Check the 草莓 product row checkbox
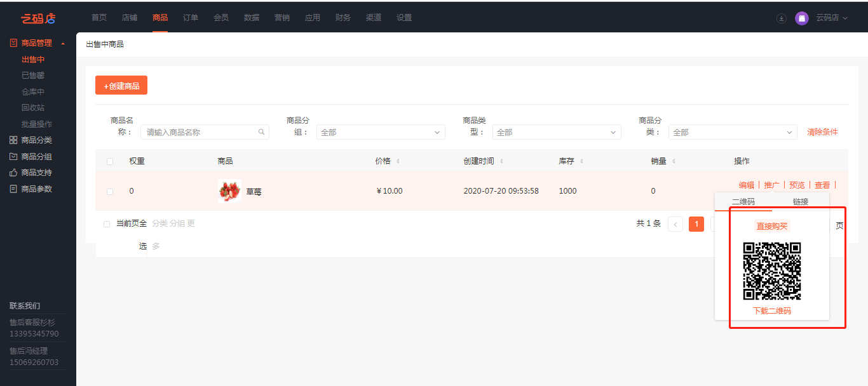 pyautogui.click(x=110, y=191)
